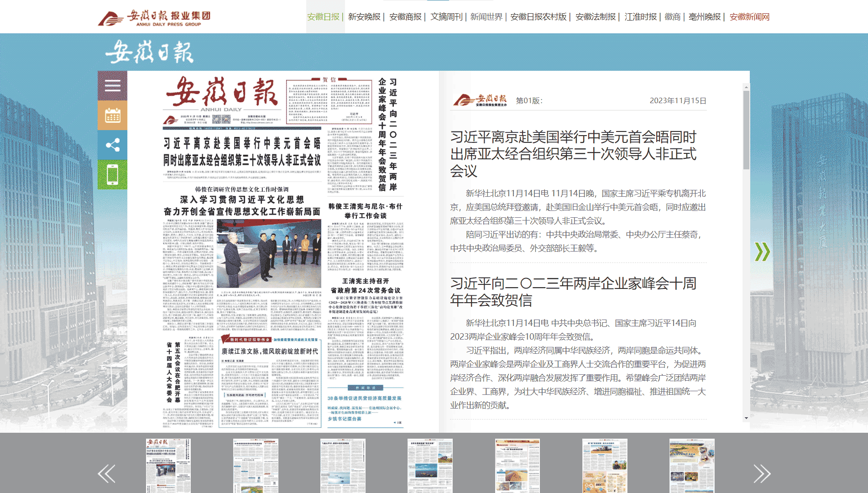Switch to 新安晚报 newspaper

pos(364,17)
